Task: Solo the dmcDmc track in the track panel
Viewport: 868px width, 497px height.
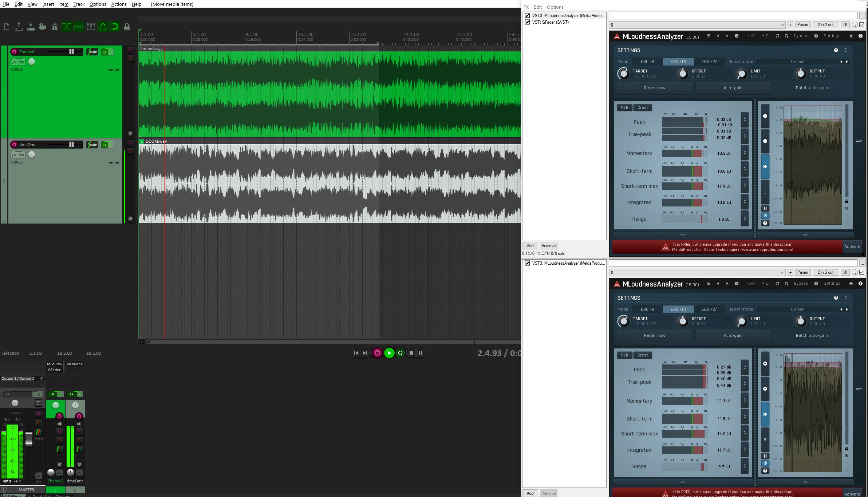Action: (130, 151)
